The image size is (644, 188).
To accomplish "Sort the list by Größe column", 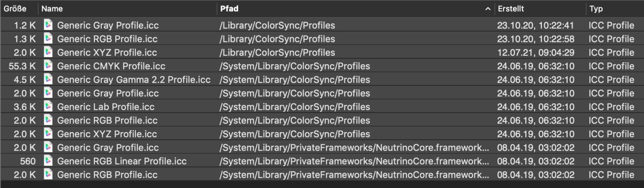I will (x=15, y=9).
